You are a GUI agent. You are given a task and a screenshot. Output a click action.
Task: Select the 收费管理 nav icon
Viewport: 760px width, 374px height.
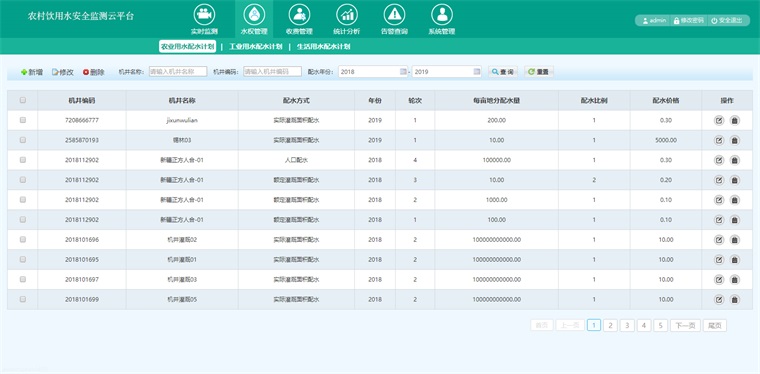[x=299, y=15]
